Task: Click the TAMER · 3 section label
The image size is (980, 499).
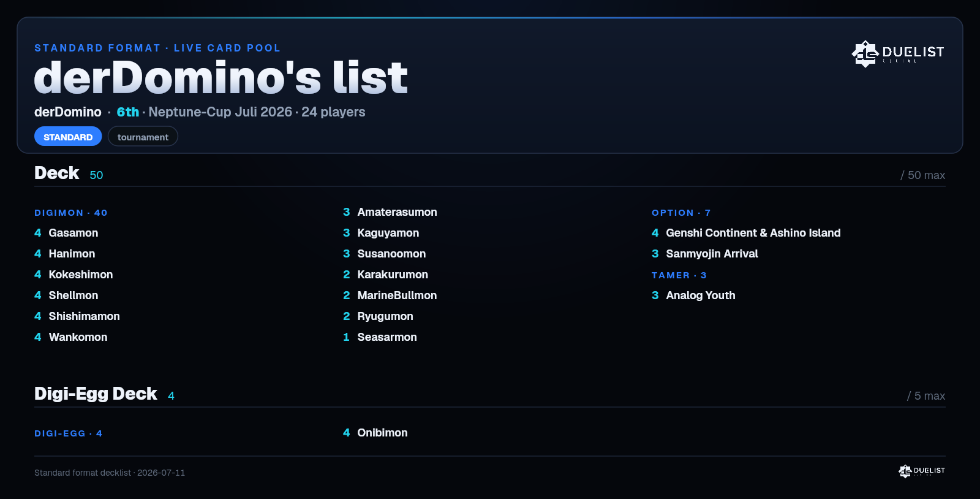Action: [x=679, y=275]
